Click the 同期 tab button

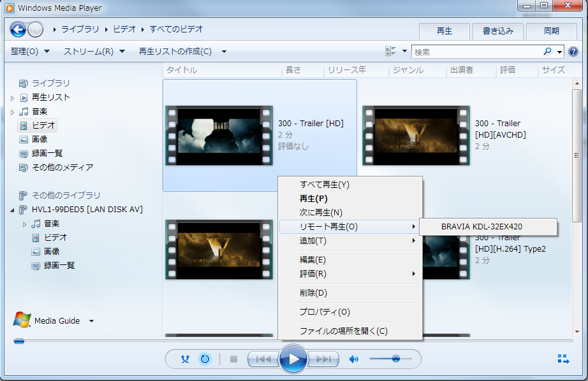click(552, 31)
